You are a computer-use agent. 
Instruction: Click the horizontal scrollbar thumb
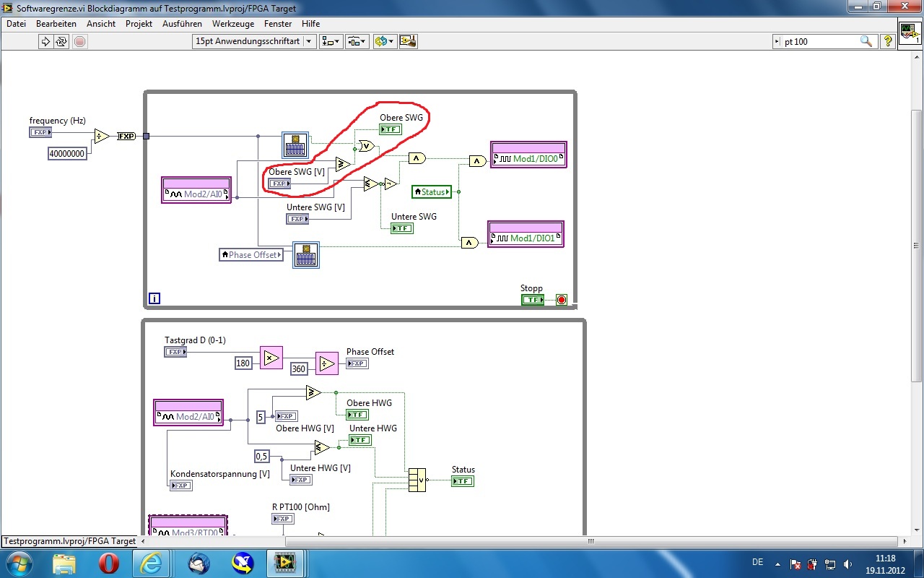(x=590, y=541)
